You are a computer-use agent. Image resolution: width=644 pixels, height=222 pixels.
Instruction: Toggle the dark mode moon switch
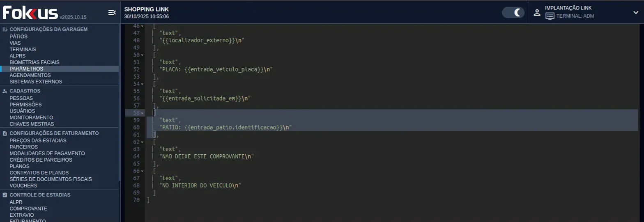[513, 12]
